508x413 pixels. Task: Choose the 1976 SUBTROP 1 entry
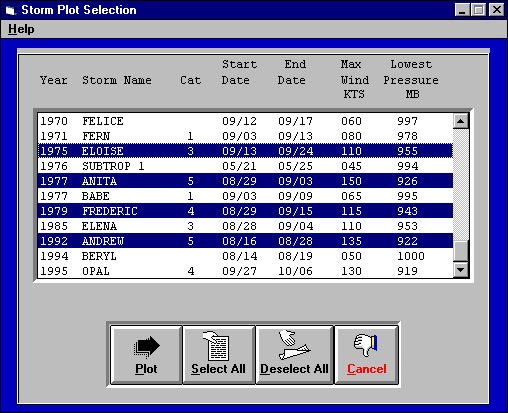pyautogui.click(x=245, y=166)
